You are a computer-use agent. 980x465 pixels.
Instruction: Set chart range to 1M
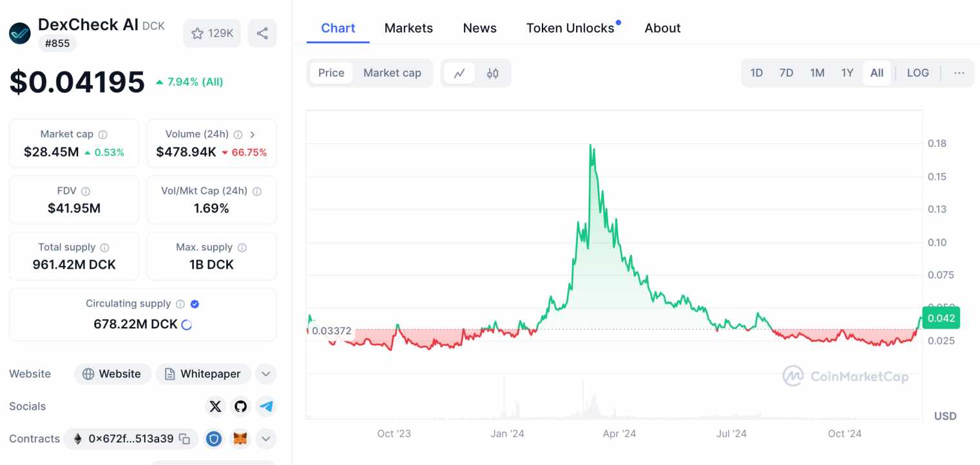click(817, 73)
